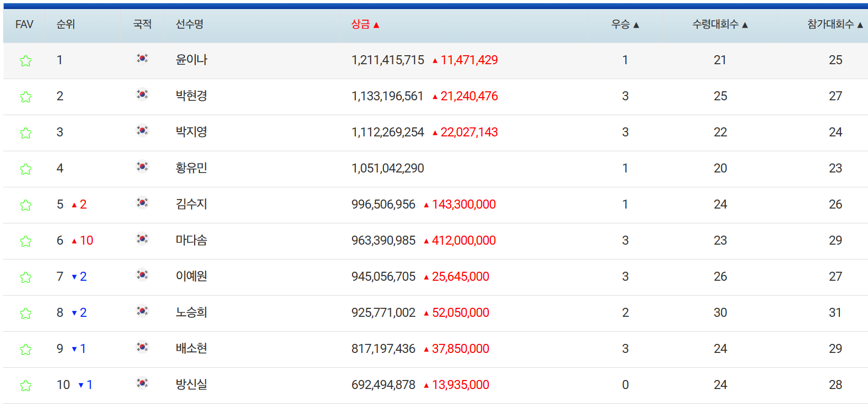Toggle favorite star for 마다솜

(25, 241)
